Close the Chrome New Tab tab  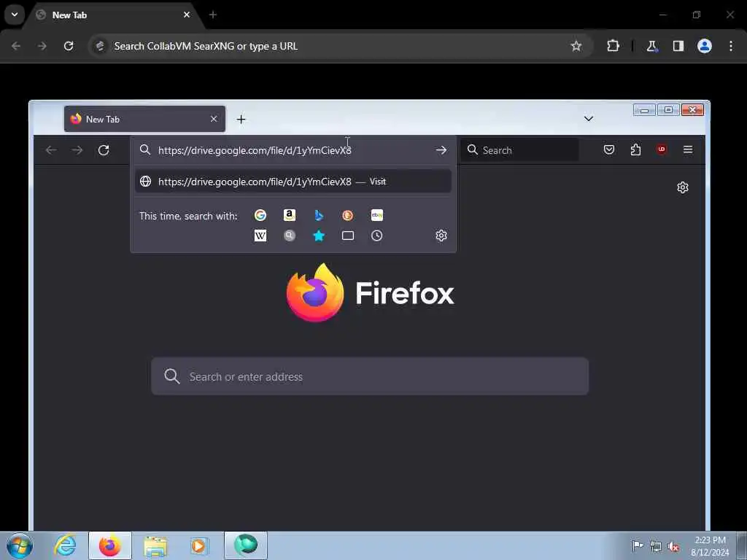(x=187, y=15)
